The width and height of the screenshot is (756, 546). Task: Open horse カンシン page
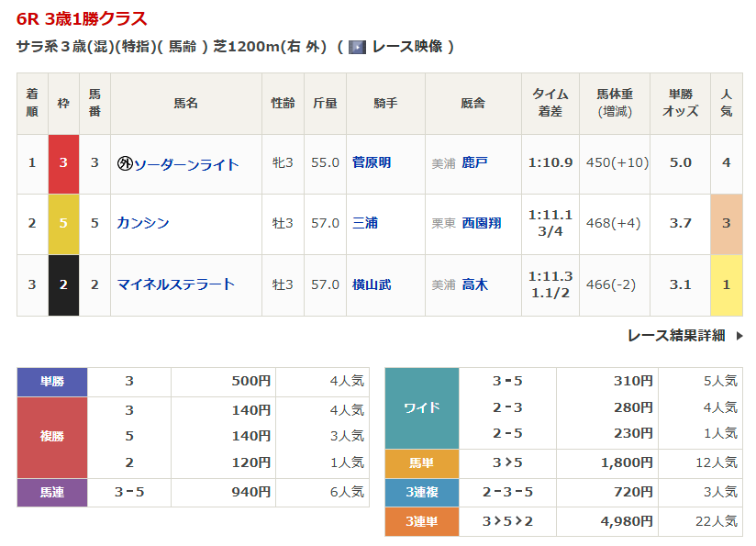pos(143,223)
